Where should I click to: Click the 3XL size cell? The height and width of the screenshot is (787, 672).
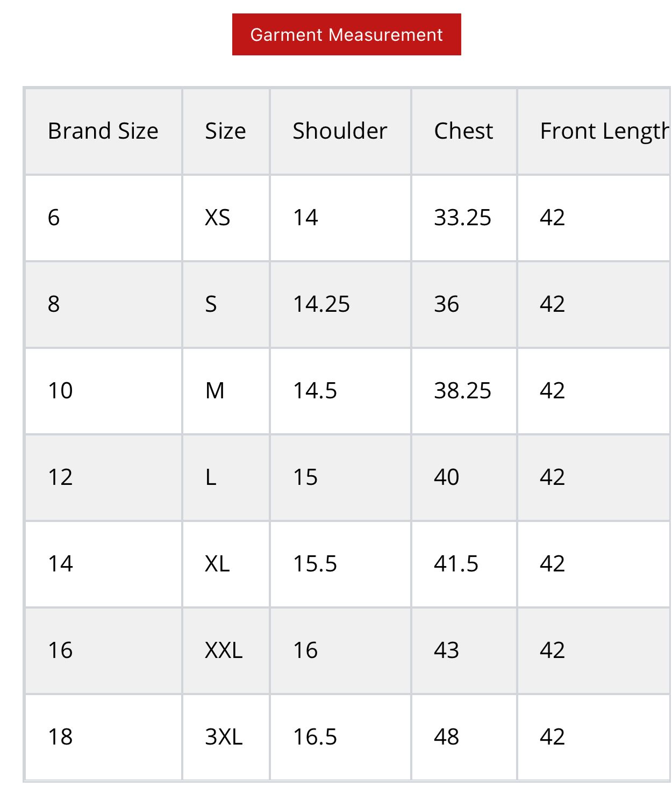pyautogui.click(x=224, y=737)
